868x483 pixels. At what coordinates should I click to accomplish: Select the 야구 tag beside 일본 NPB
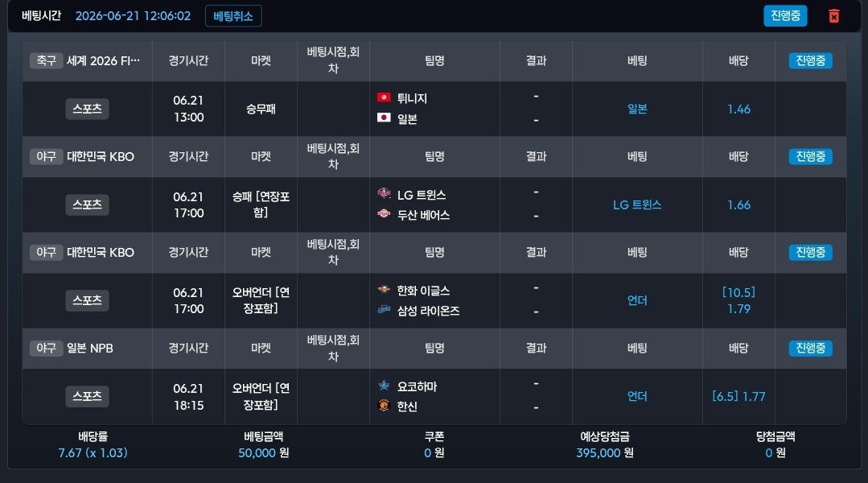(x=46, y=348)
